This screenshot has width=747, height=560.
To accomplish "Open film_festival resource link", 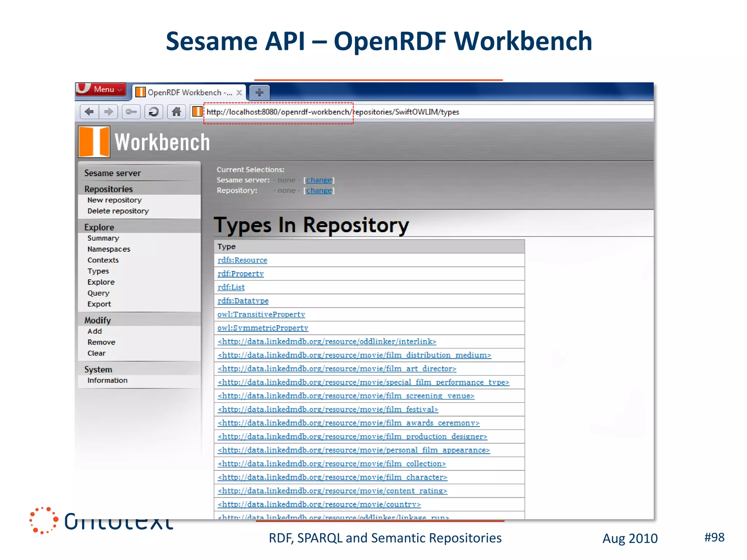I will pos(328,409).
